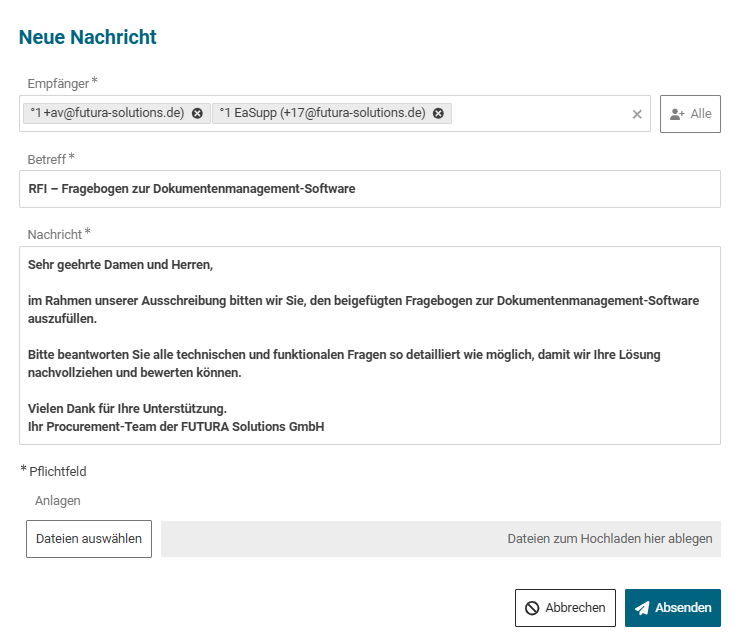Clear all recipients from Empfänger field

637,114
